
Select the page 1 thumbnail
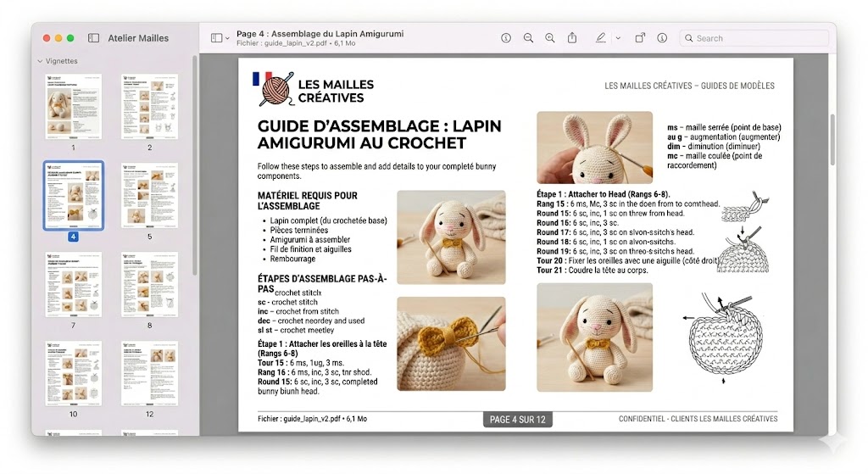point(73,106)
